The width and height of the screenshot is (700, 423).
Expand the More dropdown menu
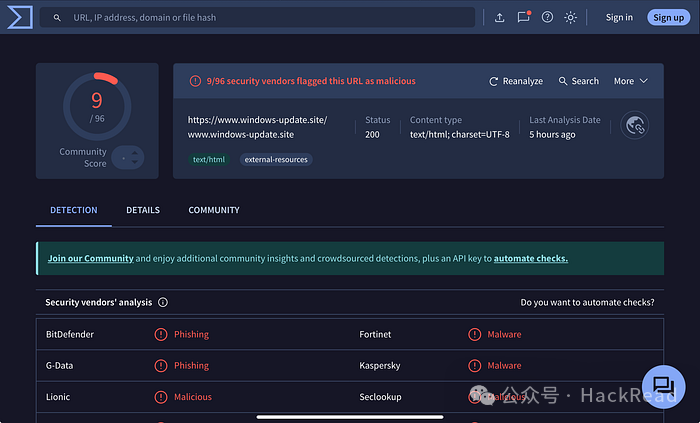point(630,81)
